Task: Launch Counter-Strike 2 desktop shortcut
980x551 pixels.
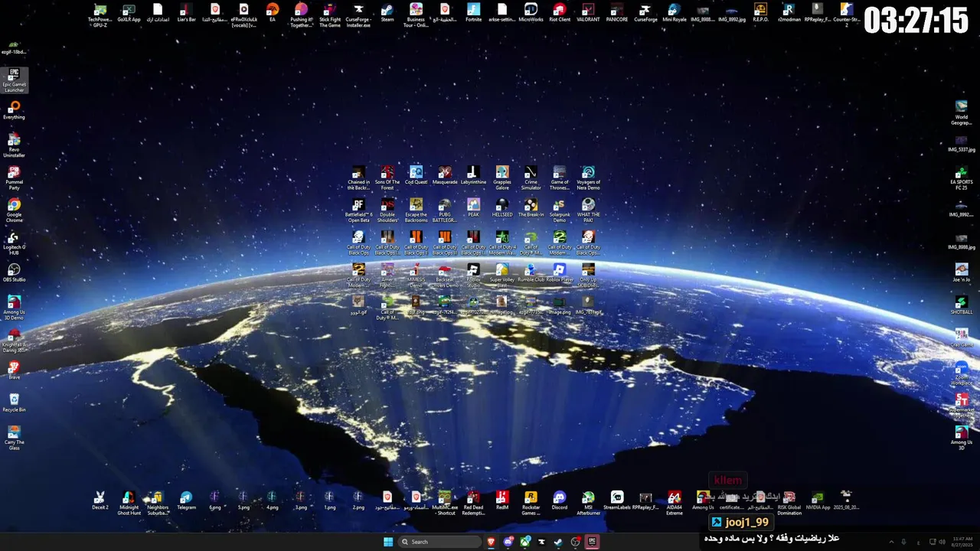Action: click(x=846, y=15)
